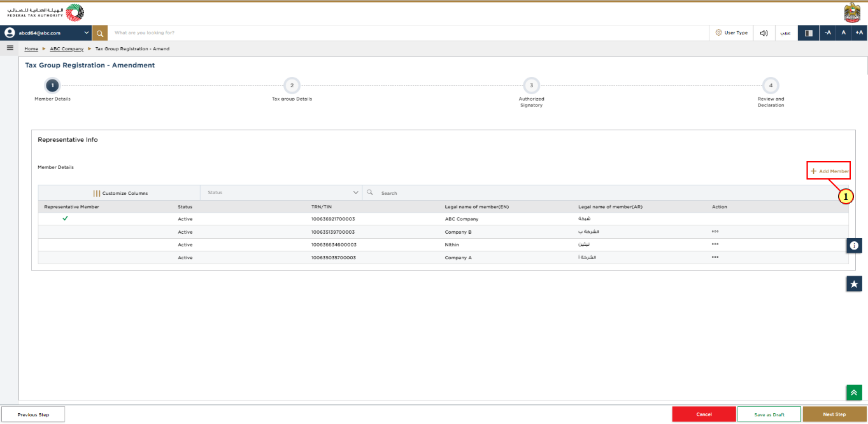Viewport: 868px width, 424px height.
Task: Open the action menu for Nithin
Action: pyautogui.click(x=715, y=244)
